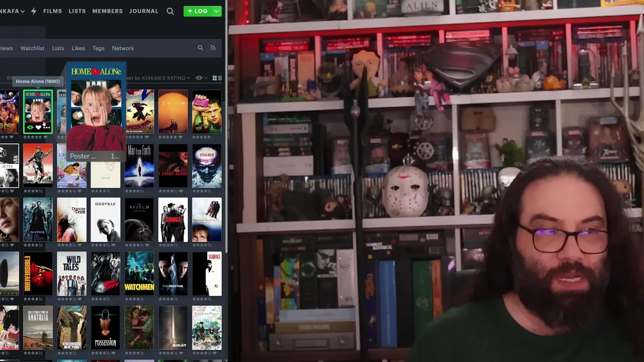
Task: Open the Synecdoche New York poster
Action: click(71, 328)
